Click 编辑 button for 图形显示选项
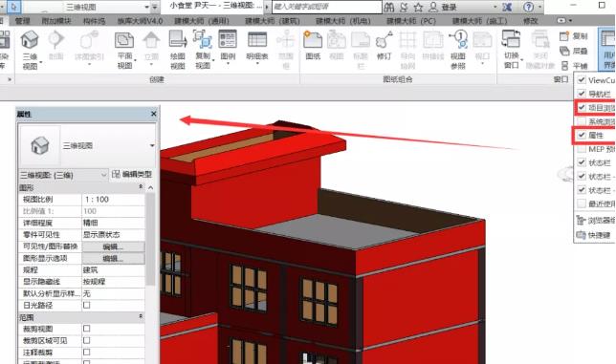Image resolution: width=616 pixels, height=364 pixels. [113, 259]
